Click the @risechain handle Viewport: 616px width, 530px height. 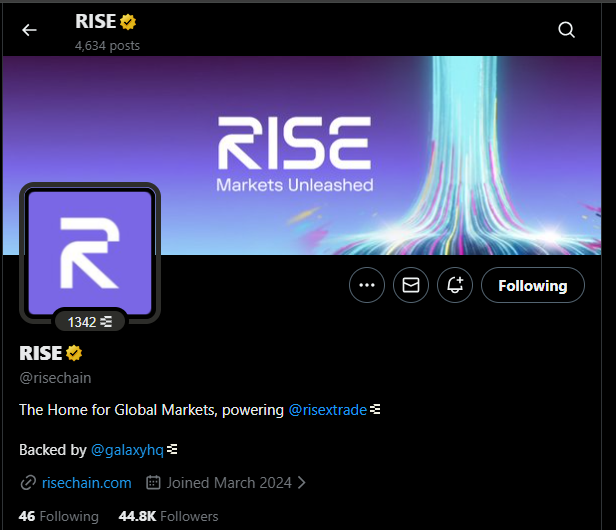(x=55, y=378)
